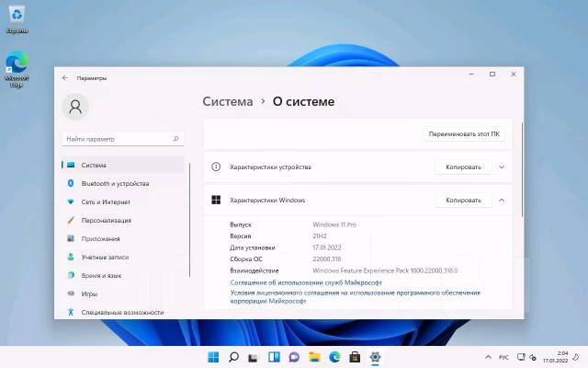The image size is (588, 368).
Task: Select the Windows 11 Pro edition value
Action: (334, 224)
